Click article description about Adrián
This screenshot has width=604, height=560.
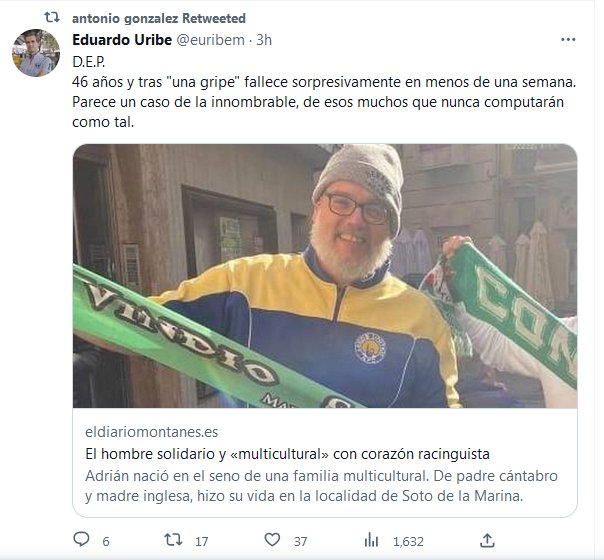pyautogui.click(x=321, y=486)
